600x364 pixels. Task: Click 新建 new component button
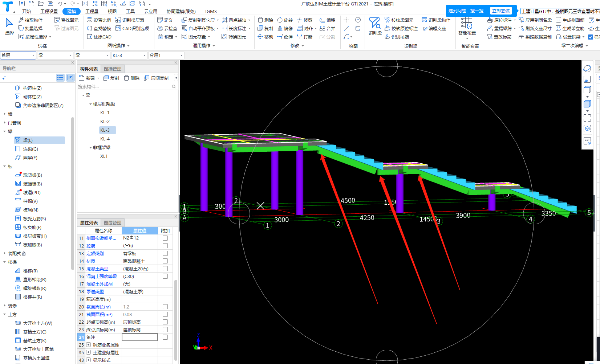pyautogui.click(x=87, y=78)
